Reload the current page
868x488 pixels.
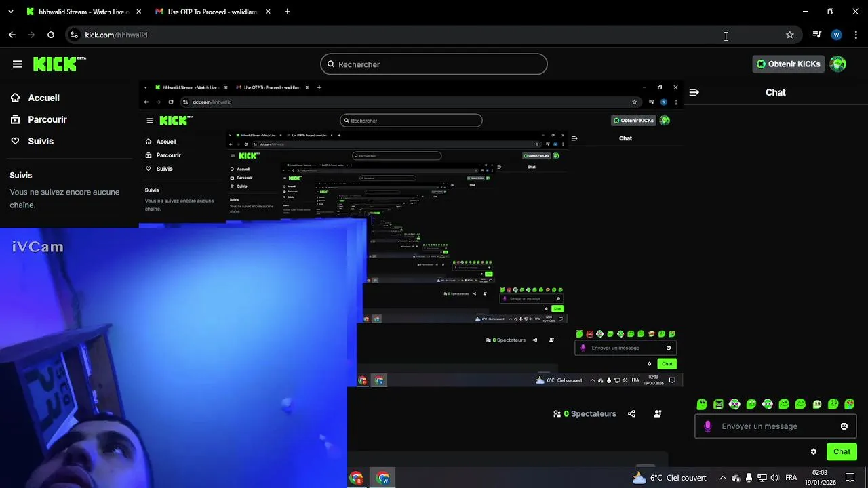pyautogui.click(x=51, y=35)
